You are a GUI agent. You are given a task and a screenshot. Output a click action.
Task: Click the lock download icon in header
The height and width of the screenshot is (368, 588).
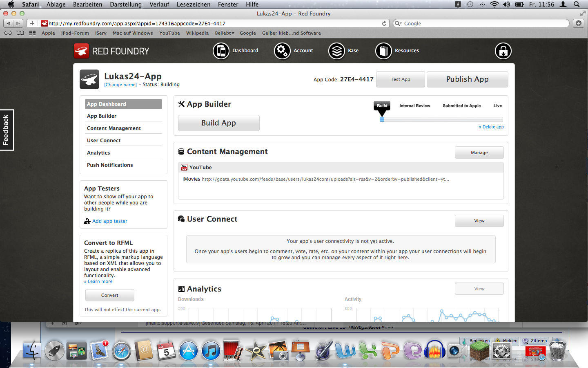coord(503,51)
